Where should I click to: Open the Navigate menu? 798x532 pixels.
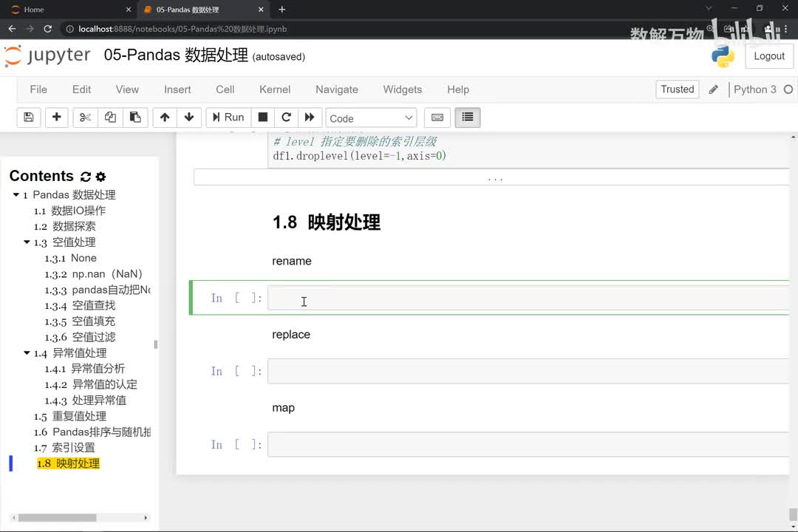click(336, 89)
